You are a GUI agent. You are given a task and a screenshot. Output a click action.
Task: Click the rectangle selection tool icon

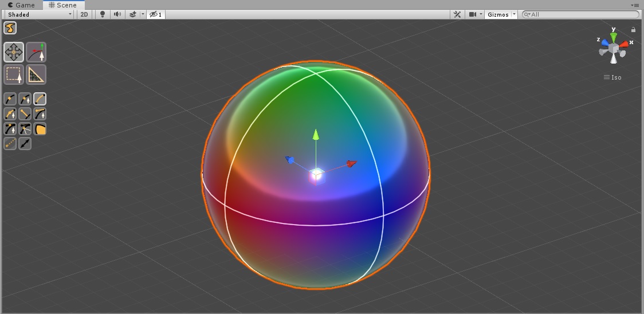(14, 75)
